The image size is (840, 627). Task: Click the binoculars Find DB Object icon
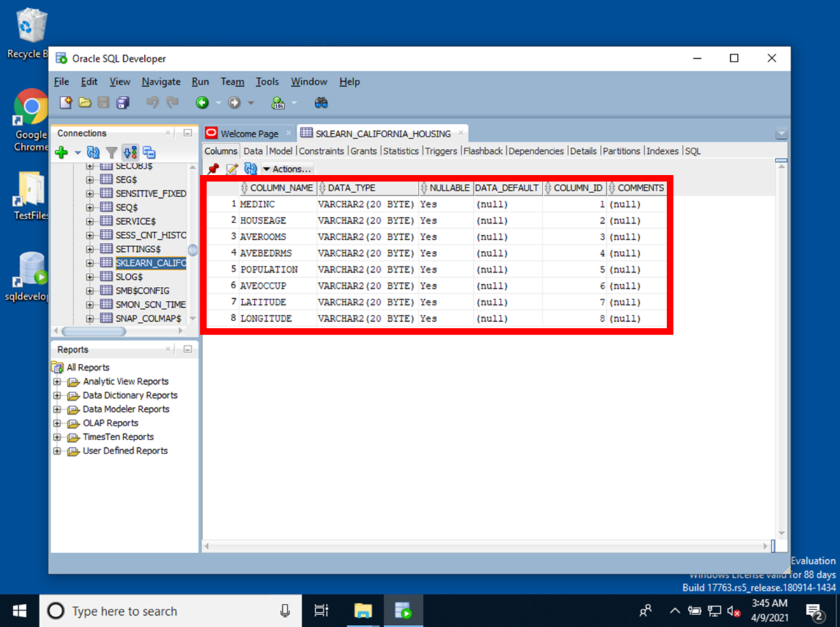coord(321,103)
